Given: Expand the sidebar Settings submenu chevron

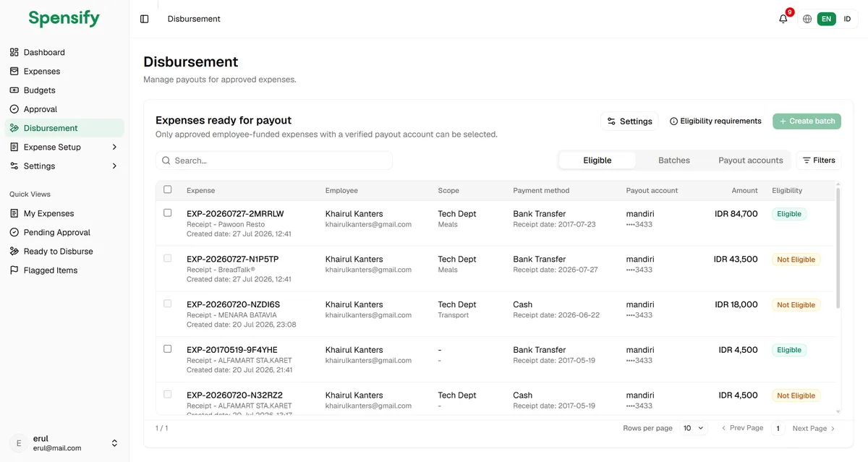Looking at the screenshot, I should (114, 166).
